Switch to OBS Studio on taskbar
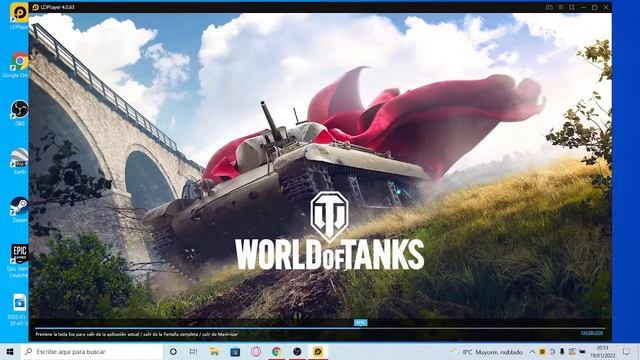Screen dimensions: 640x360 pyautogui.click(x=297, y=351)
